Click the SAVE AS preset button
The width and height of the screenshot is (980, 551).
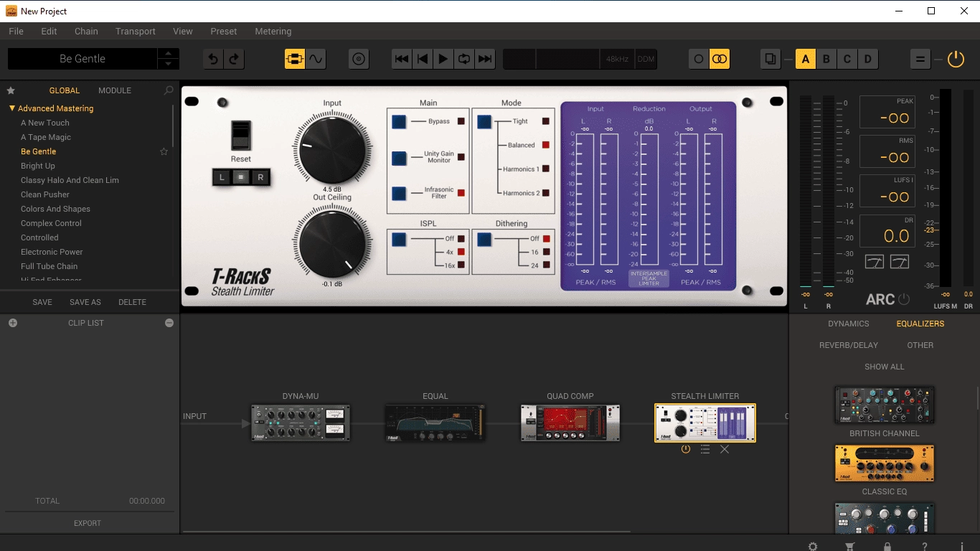click(85, 302)
